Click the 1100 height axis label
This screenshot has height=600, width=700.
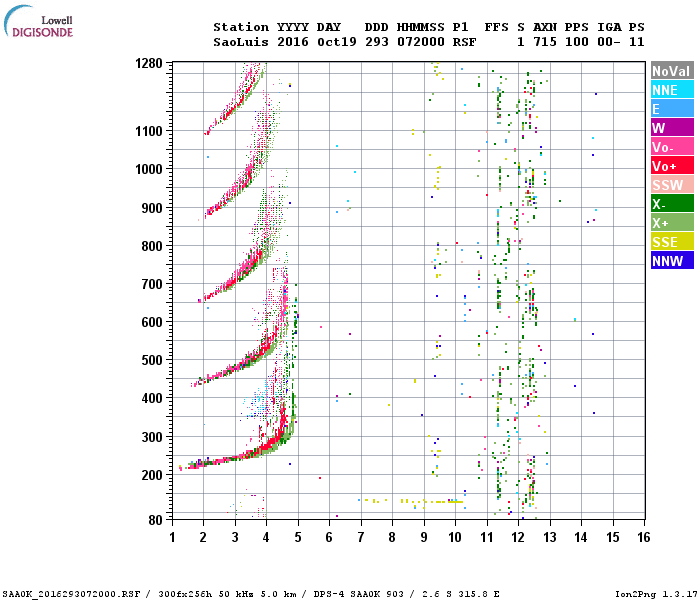coord(149,131)
